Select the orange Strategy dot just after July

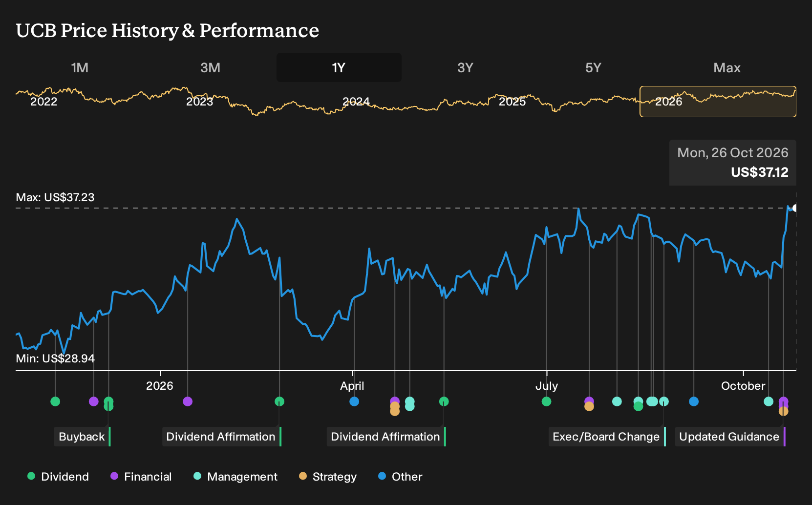coord(589,406)
